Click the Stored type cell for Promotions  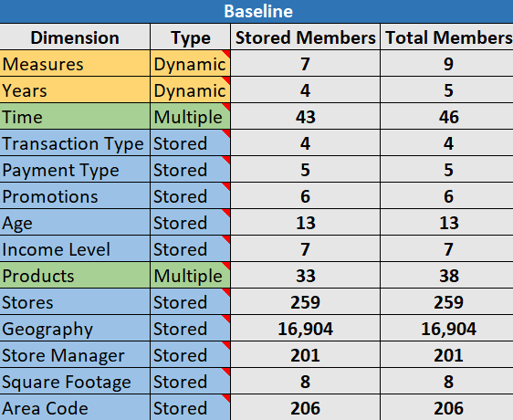click(x=191, y=196)
